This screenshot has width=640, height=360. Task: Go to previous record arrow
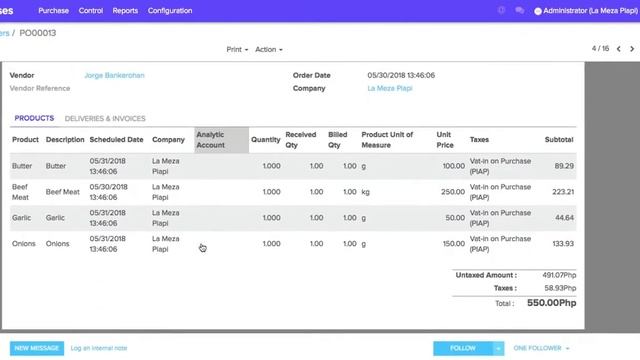point(619,49)
